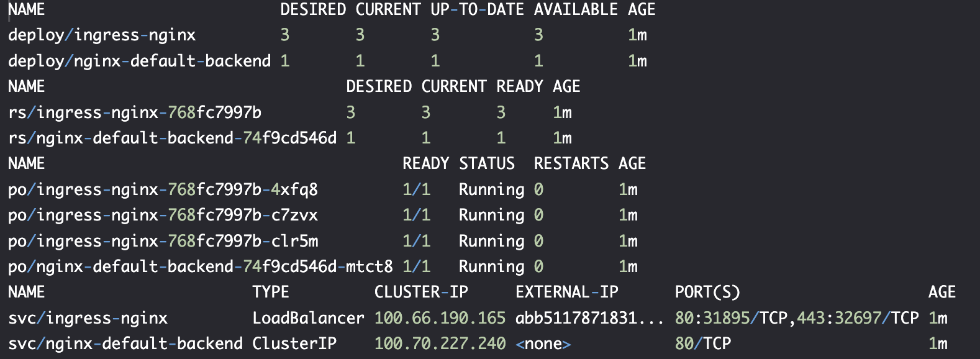
Task: Click the EXTERNAL-IP column header
Action: (x=566, y=292)
